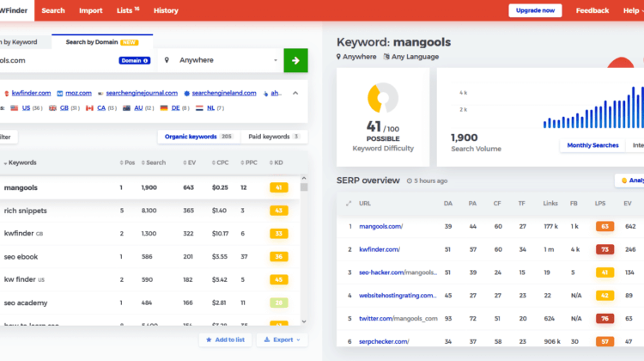This screenshot has width=644, height=361.
Task: Sort by the EV column in keywords table
Action: pos(190,162)
